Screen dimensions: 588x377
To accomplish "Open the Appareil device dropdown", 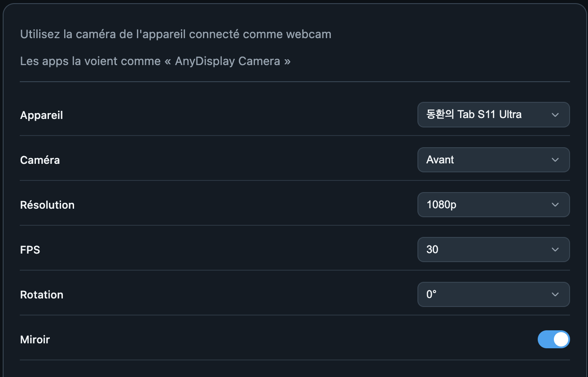I will click(x=494, y=115).
